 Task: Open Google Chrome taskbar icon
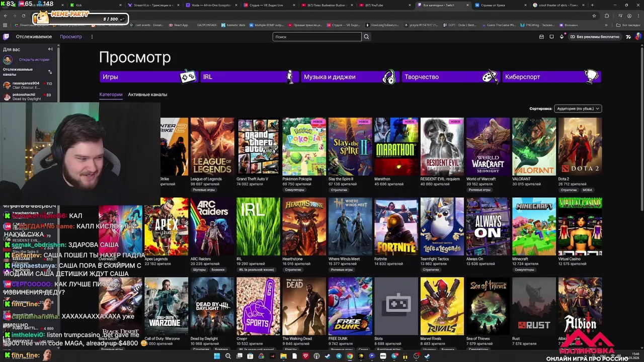(350, 356)
